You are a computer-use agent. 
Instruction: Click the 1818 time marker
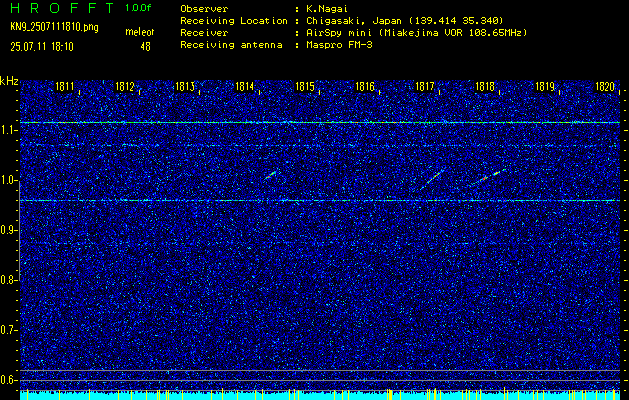pyautogui.click(x=485, y=86)
